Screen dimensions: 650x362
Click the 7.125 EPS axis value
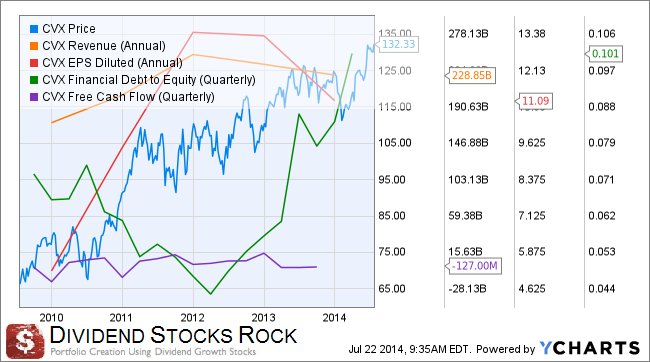click(x=532, y=216)
